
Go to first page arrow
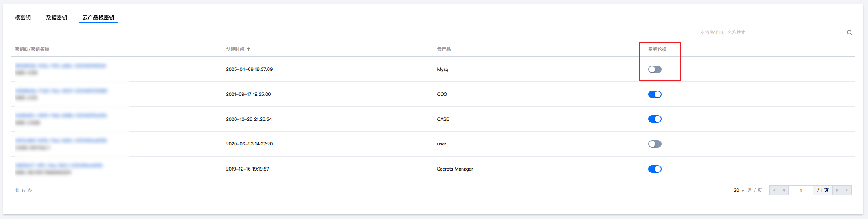[774, 190]
